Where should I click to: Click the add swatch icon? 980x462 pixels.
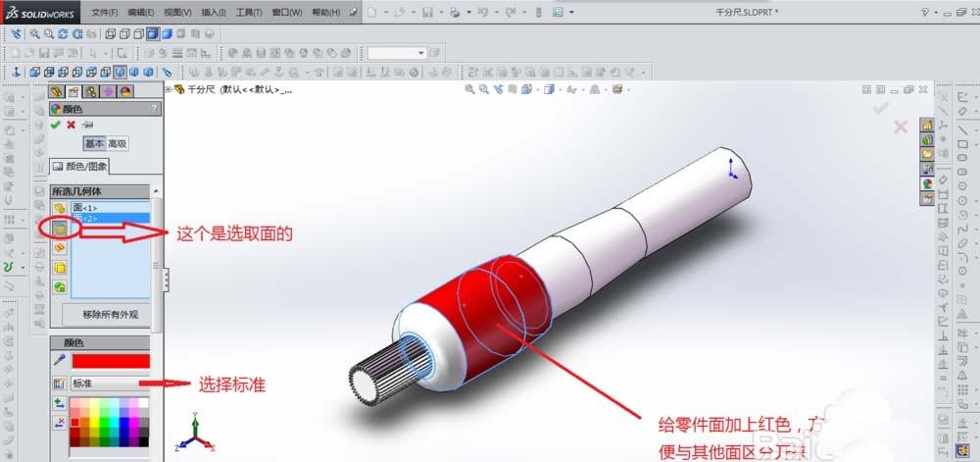60,403
